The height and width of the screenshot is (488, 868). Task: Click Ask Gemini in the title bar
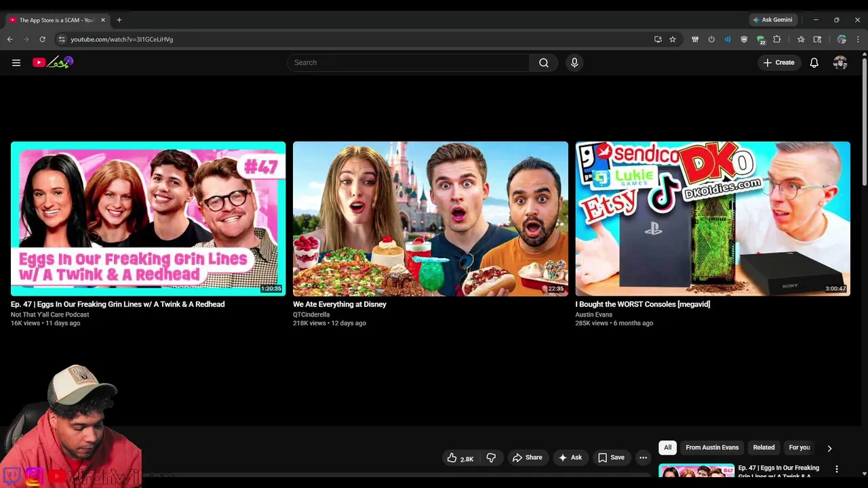point(772,20)
